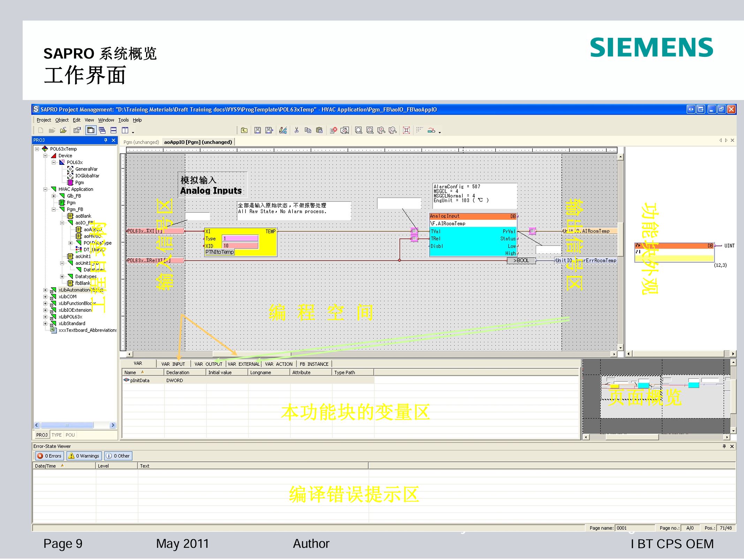Viewport: 744px width, 560px height.
Task: Expand the xLibCOM library node
Action: [x=45, y=297]
